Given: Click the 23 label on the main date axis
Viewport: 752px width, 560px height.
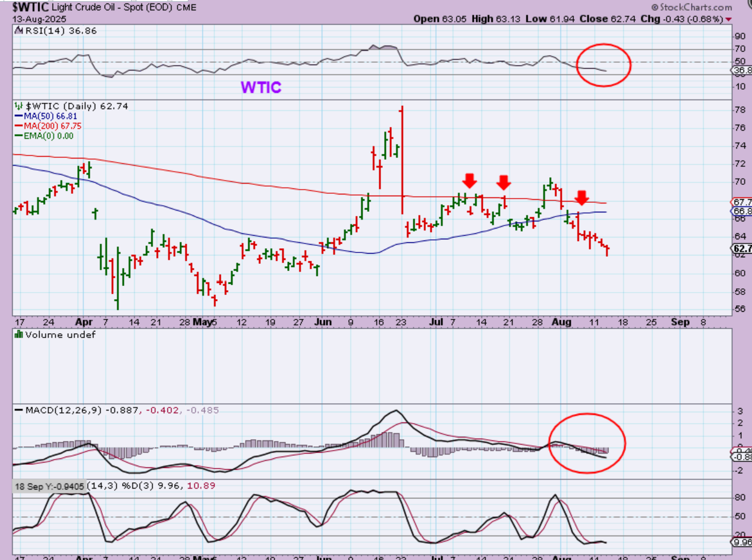Looking at the screenshot, I should coord(401,322).
